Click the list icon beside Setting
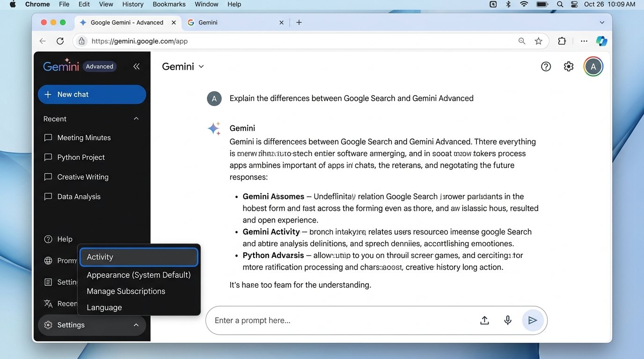Image resolution: width=644 pixels, height=359 pixels. tap(48, 282)
